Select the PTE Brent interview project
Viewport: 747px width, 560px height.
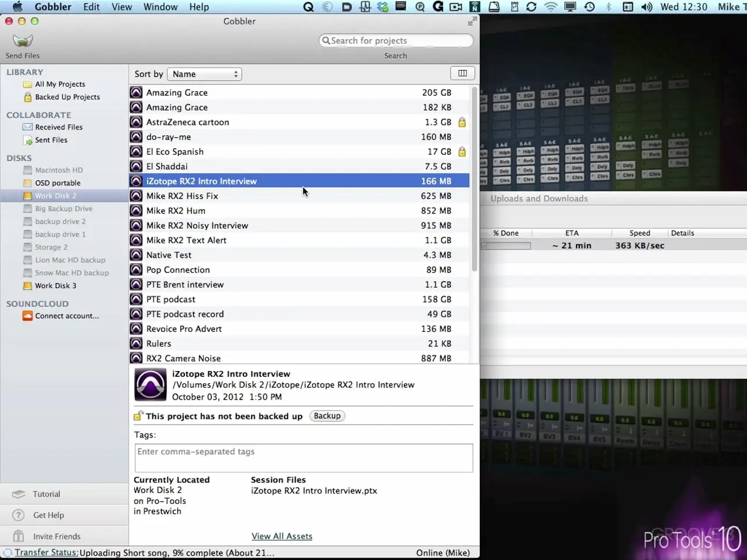(x=299, y=285)
